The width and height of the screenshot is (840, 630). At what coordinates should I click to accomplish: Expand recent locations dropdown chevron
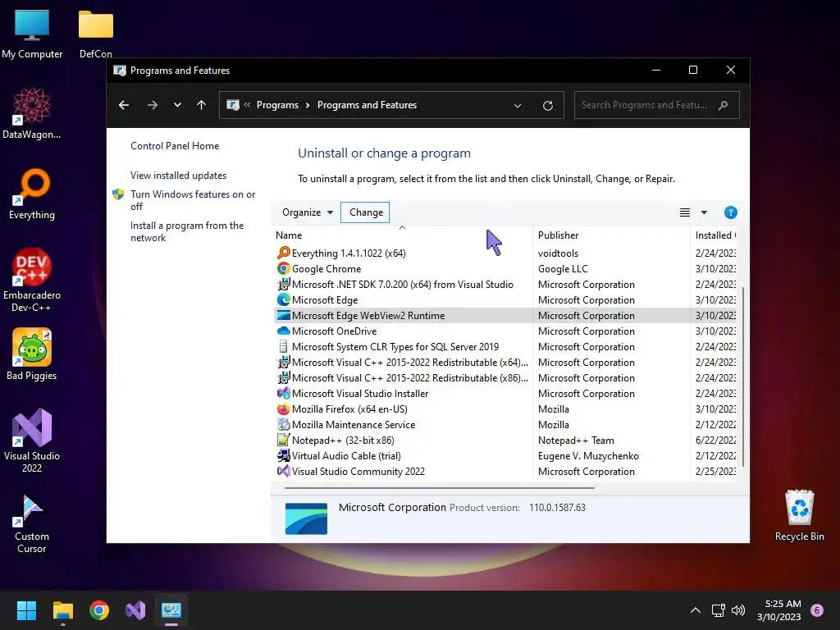(177, 105)
